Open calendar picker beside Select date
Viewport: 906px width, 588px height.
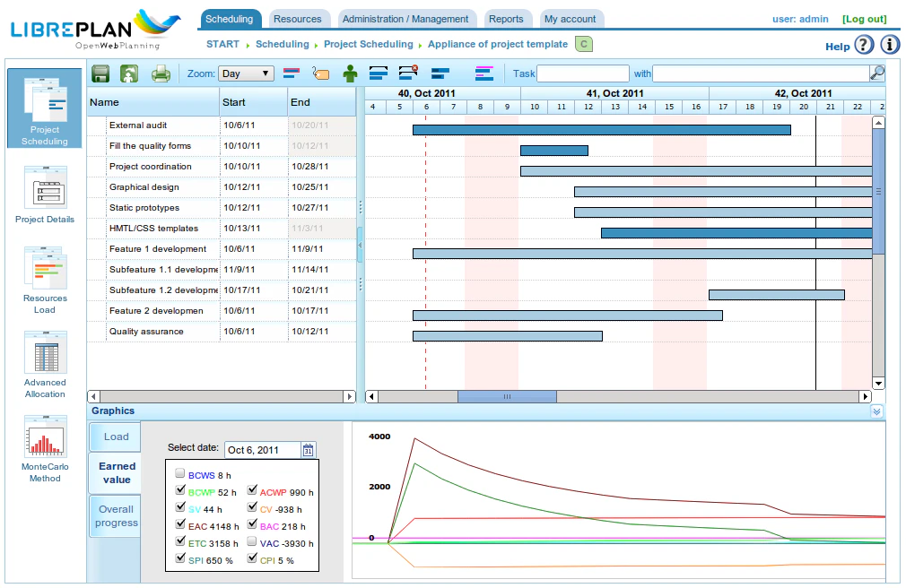[308, 449]
